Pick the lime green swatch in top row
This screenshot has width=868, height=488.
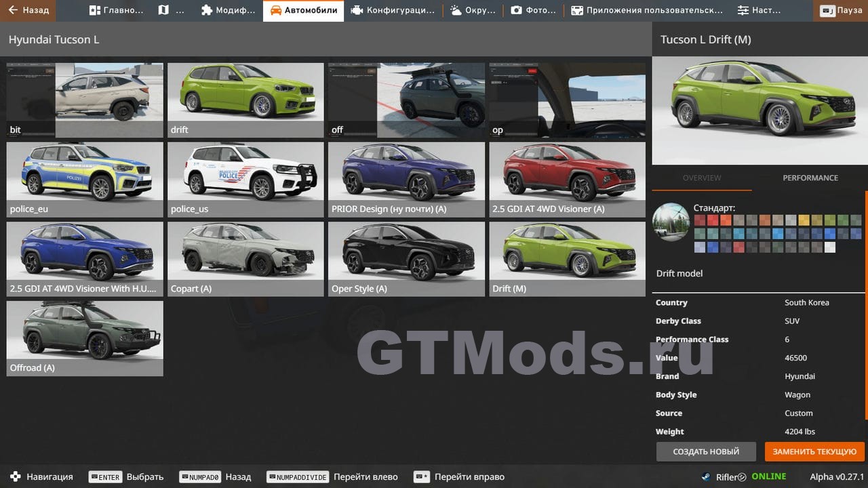point(830,220)
